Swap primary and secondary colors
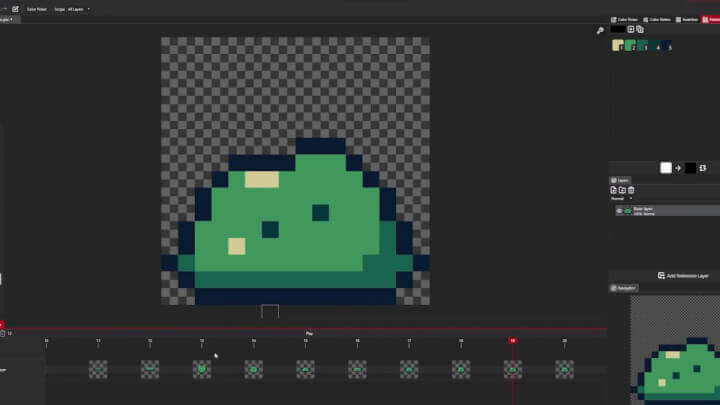Image resolution: width=720 pixels, height=405 pixels. (x=703, y=168)
